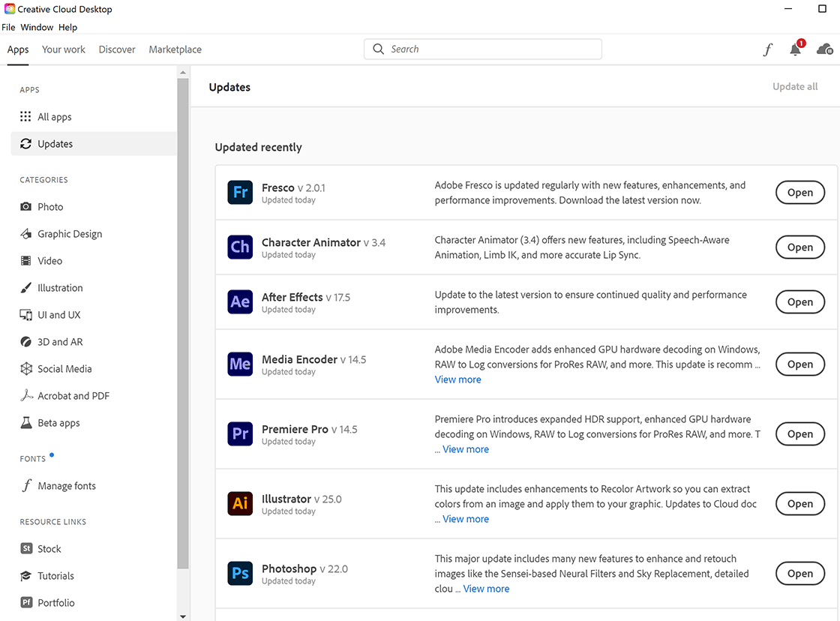Image resolution: width=840 pixels, height=621 pixels.
Task: Open Character Animator with its Open button
Action: (x=799, y=247)
